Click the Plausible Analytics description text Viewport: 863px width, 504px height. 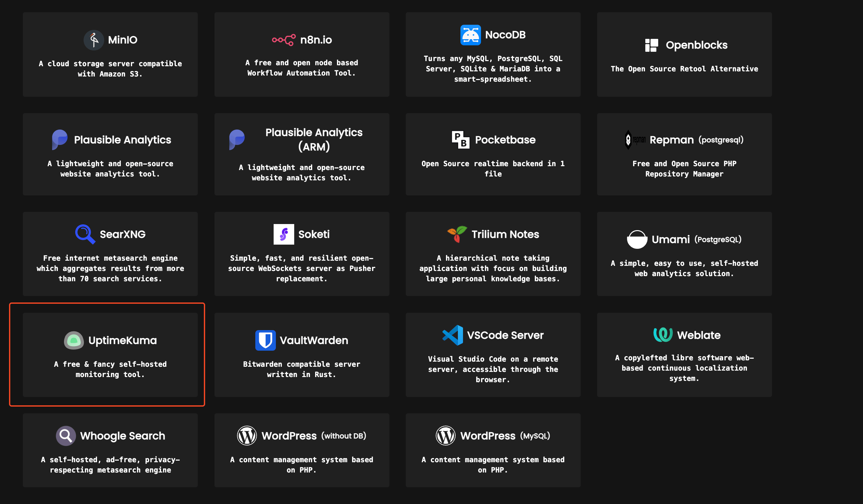pos(110,169)
